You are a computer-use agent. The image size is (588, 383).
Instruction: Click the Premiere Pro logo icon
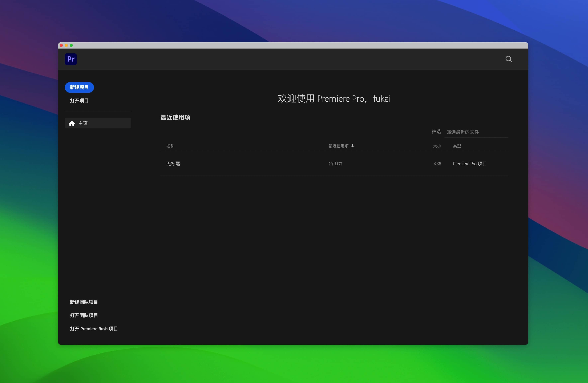point(71,59)
